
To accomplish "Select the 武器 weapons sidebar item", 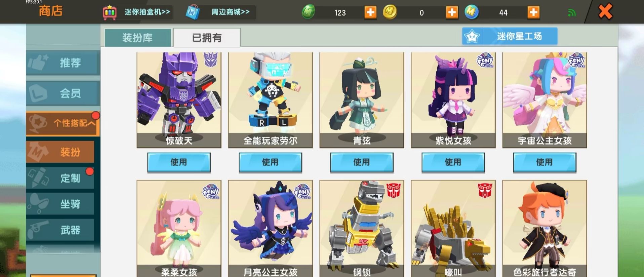I will click(x=61, y=230).
